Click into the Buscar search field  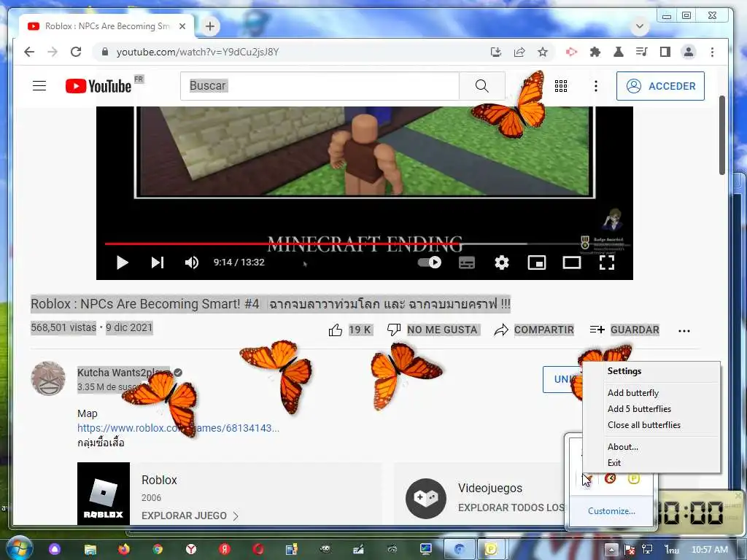point(320,86)
